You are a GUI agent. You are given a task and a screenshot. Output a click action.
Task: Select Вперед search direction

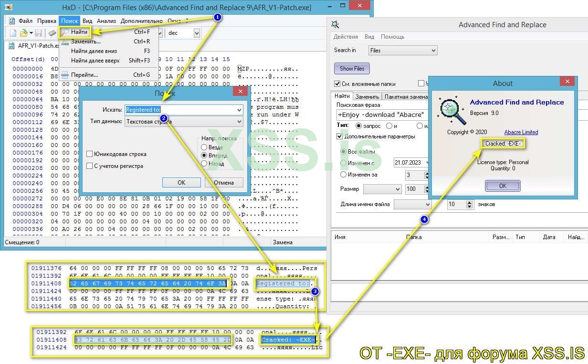pyautogui.click(x=204, y=156)
